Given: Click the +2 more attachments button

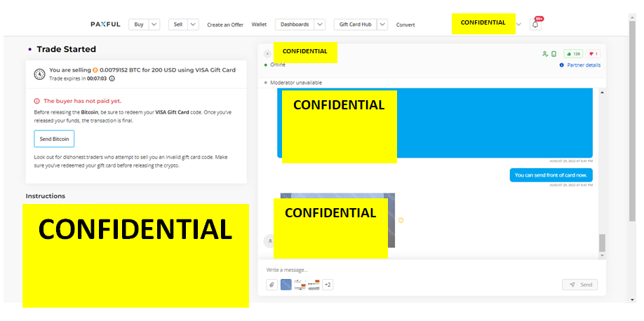Looking at the screenshot, I should tap(328, 285).
